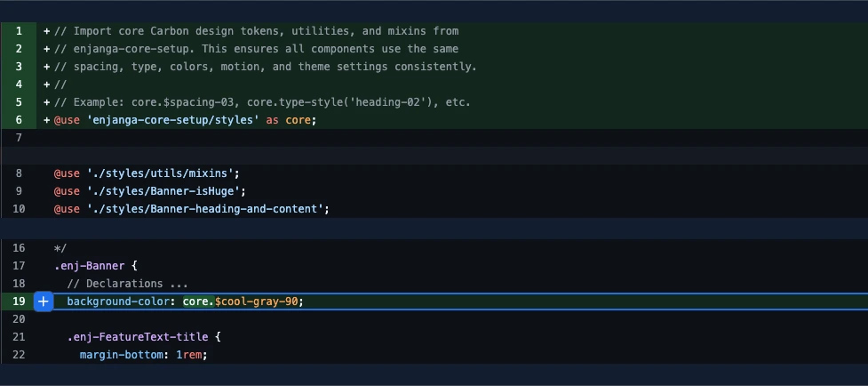868x386 pixels.
Task: Select line number 6
Action: [x=19, y=119]
